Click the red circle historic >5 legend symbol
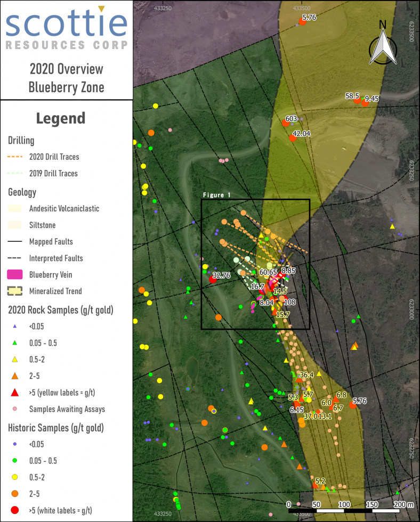The width and height of the screenshot is (420, 522). (x=15, y=511)
